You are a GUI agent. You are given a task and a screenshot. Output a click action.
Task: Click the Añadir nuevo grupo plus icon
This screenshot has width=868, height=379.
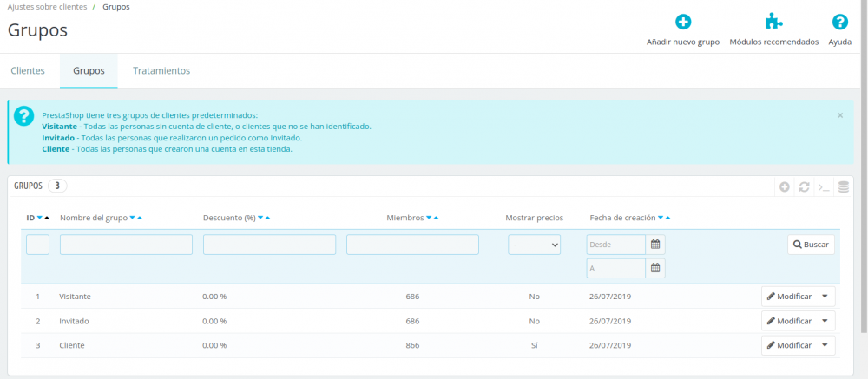pyautogui.click(x=683, y=23)
